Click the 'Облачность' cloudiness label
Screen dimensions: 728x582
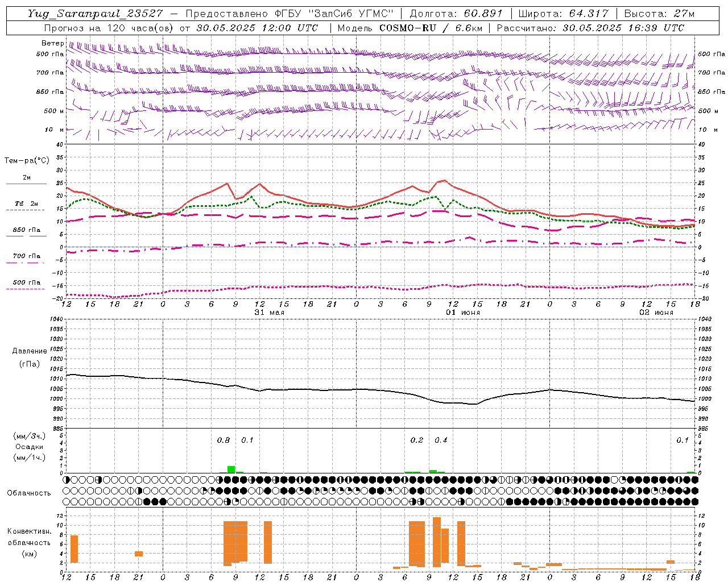tap(29, 493)
